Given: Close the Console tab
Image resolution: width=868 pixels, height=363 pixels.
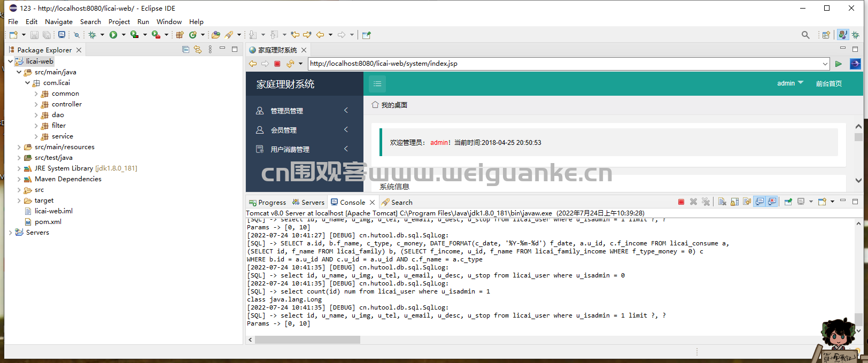Looking at the screenshot, I should point(373,202).
